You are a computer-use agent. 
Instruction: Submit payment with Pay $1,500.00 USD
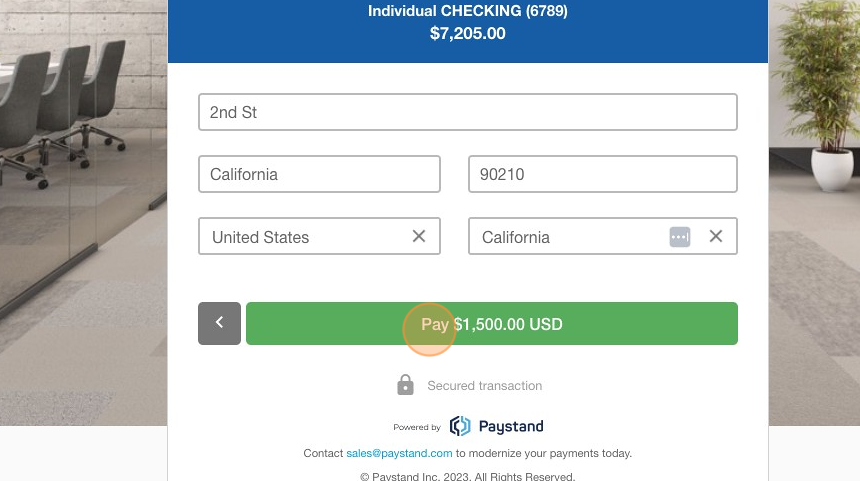point(491,323)
